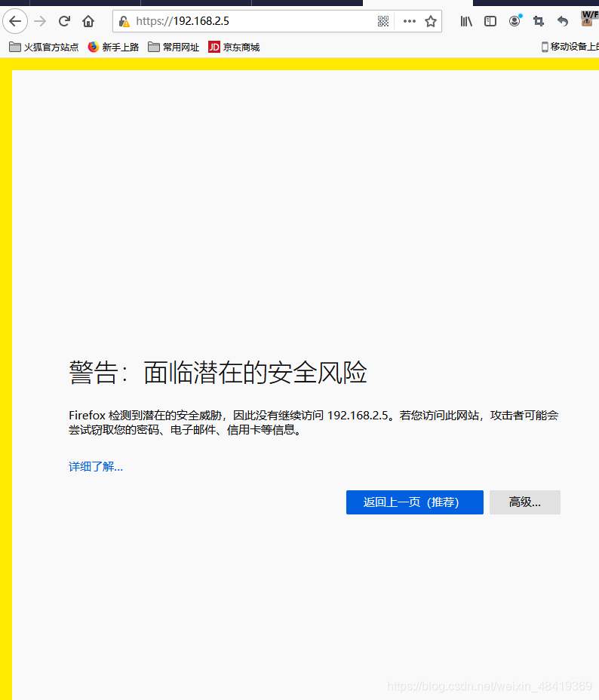Click the insecure connection lock warning icon
This screenshot has height=700, width=599.
pos(124,21)
